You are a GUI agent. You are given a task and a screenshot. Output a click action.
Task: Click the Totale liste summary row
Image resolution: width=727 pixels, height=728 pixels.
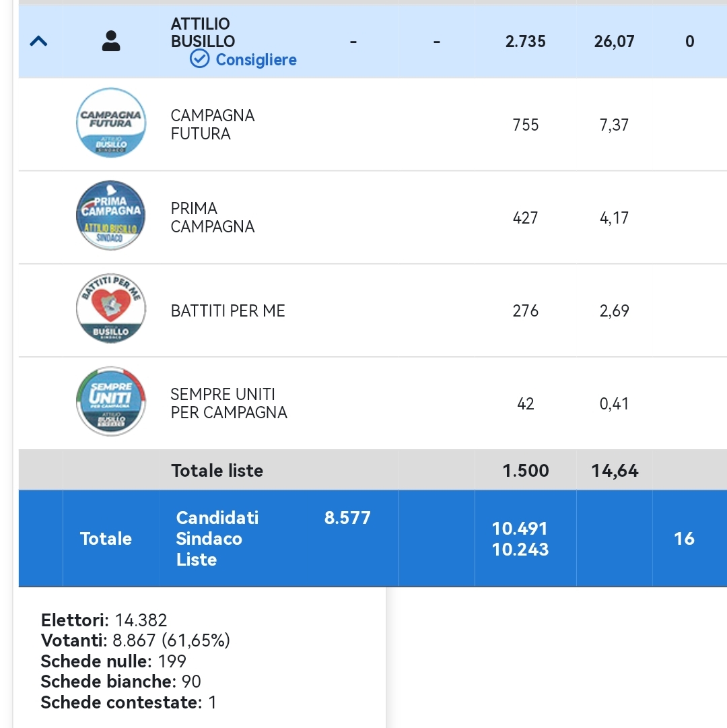pyautogui.click(x=372, y=470)
